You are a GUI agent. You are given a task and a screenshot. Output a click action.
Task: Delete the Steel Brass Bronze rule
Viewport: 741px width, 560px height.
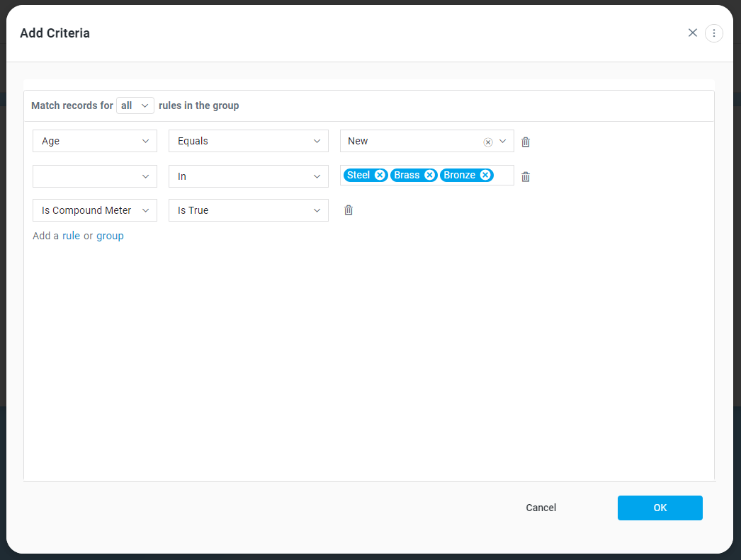[x=526, y=177]
